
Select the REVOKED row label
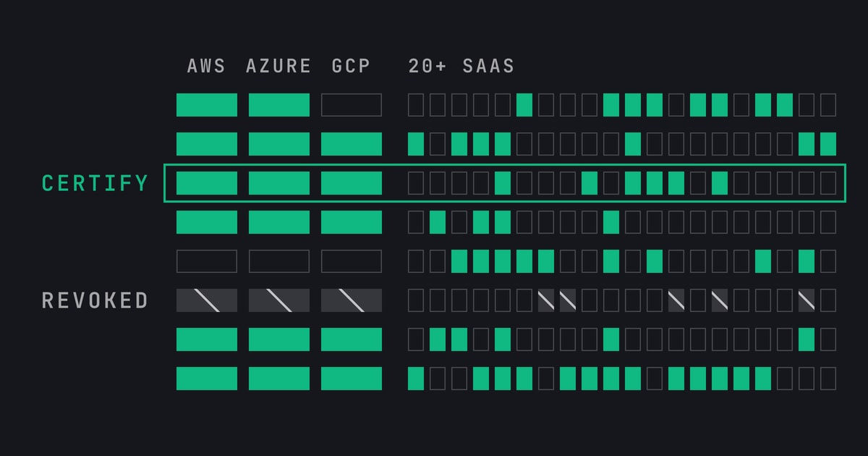[95, 300]
